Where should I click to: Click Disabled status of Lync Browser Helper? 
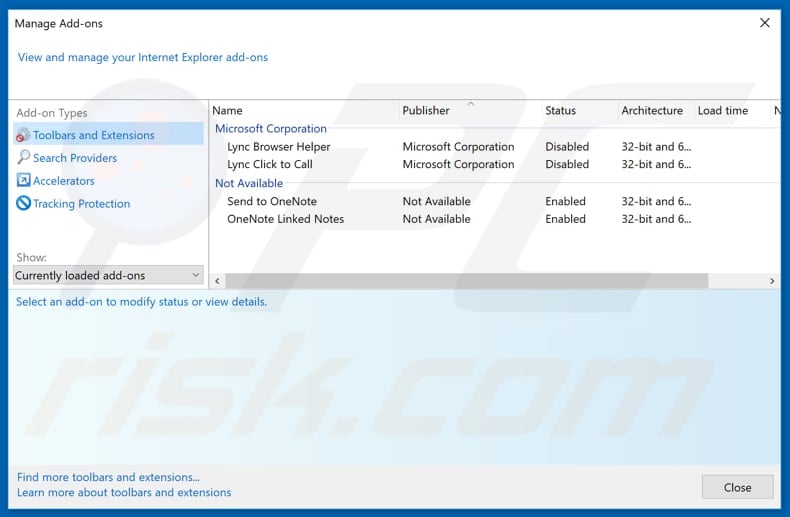tap(567, 147)
